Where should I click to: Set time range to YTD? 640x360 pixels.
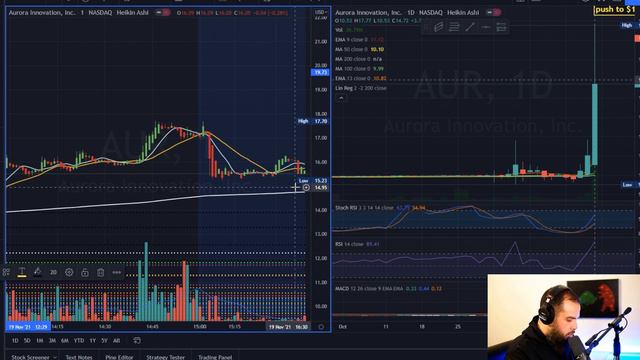[79, 340]
